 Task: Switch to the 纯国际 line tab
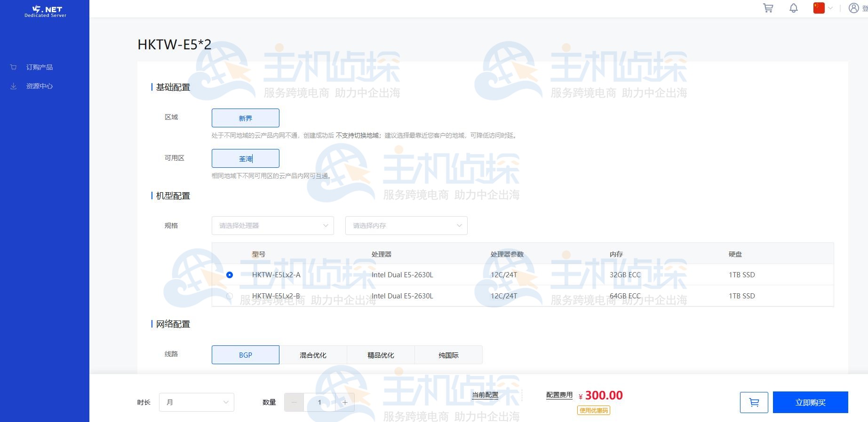tap(448, 355)
